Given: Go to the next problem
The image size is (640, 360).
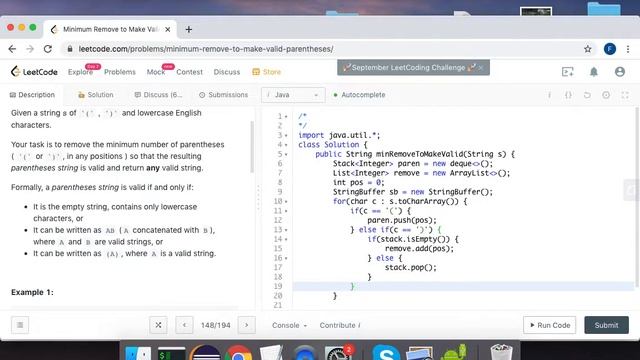Looking at the screenshot, I should tap(247, 325).
